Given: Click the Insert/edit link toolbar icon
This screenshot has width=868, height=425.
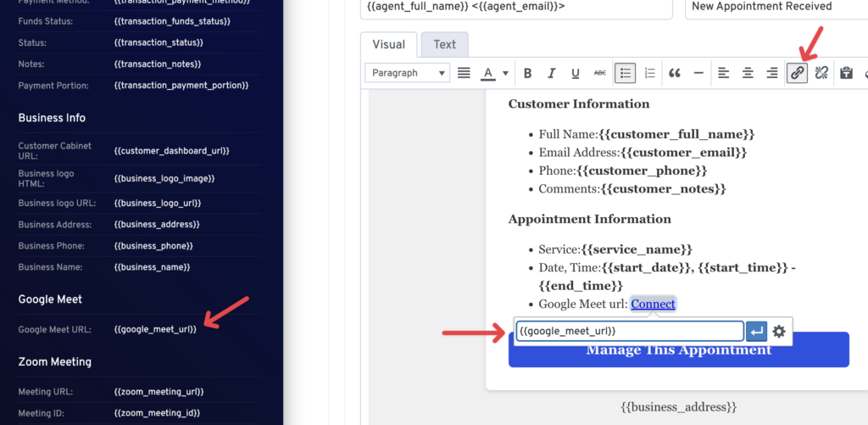Looking at the screenshot, I should click(797, 73).
